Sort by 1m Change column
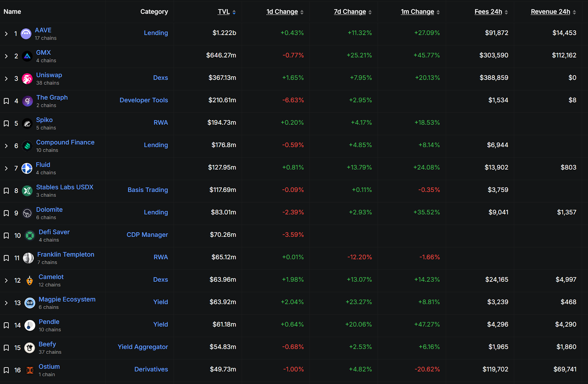Screen dimensions: 588x384 pyautogui.click(x=420, y=12)
